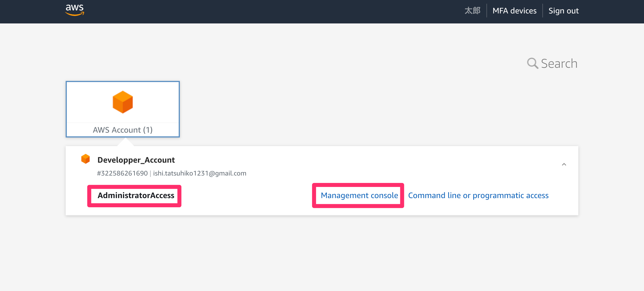Click the small cube icon beside Developper_Account

[85, 159]
